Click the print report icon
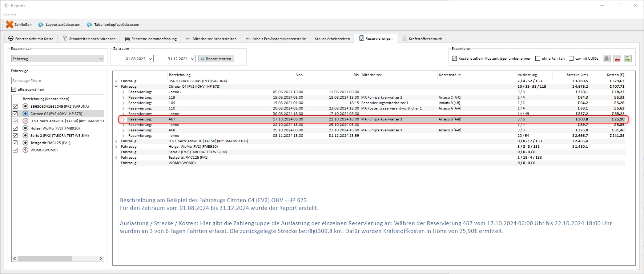644x274 pixels. point(607,59)
